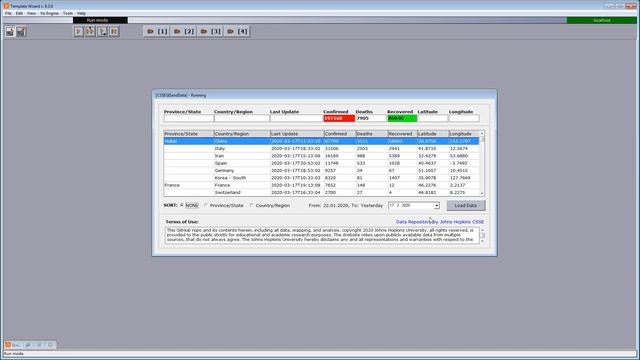This screenshot has height=360, width=640.
Task: Switch to camera view [4]
Action: (237, 31)
